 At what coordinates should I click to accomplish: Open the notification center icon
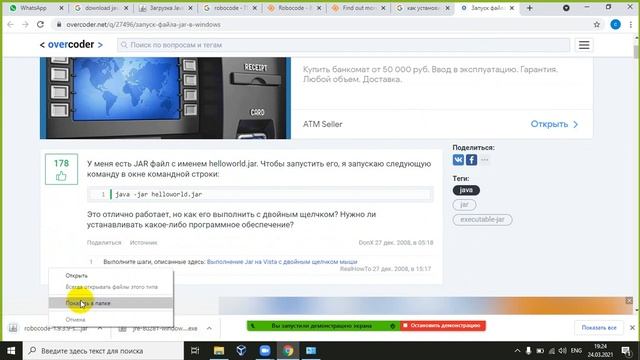627,351
